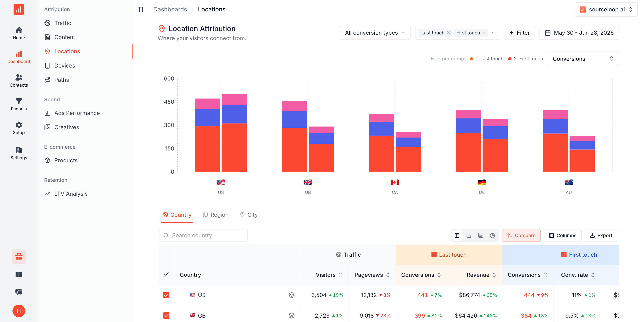Click the red First touch legend dot

(x=510, y=59)
